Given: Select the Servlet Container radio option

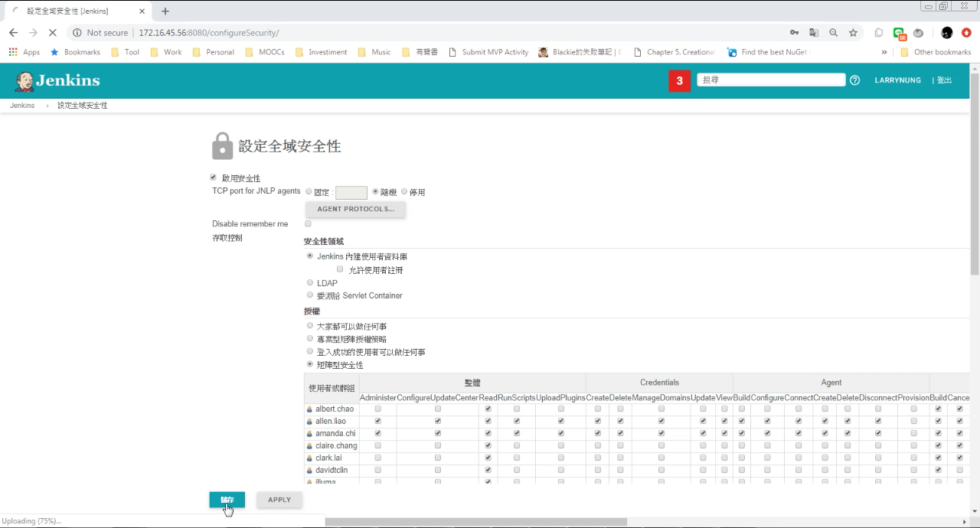Looking at the screenshot, I should tap(310, 295).
